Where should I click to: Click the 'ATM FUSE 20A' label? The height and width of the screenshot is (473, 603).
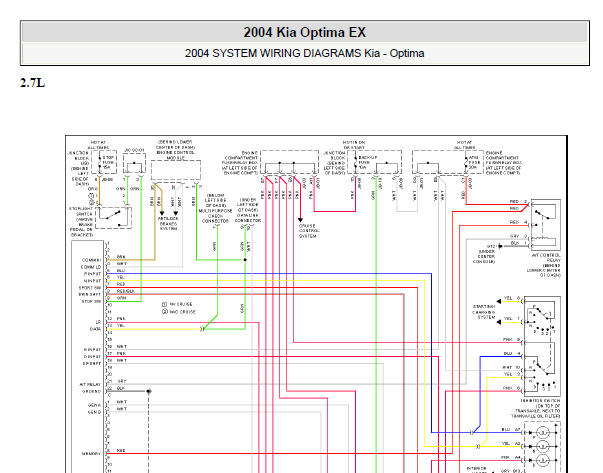(474, 162)
